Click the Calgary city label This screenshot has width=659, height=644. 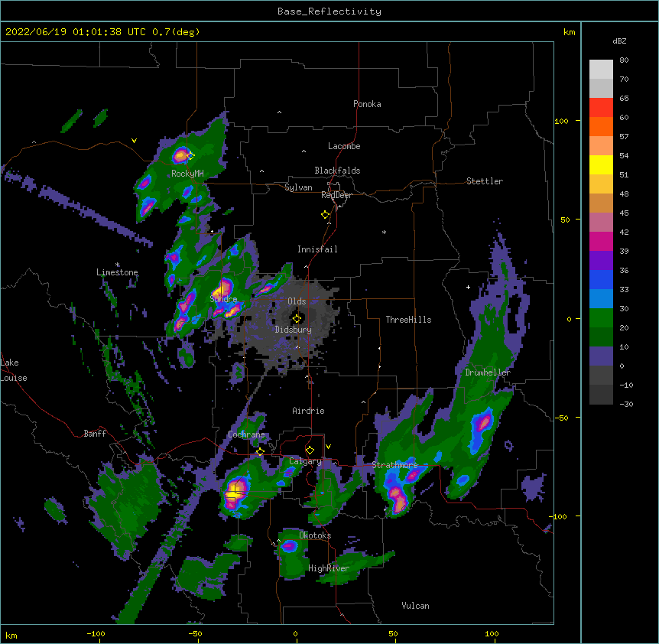click(305, 461)
